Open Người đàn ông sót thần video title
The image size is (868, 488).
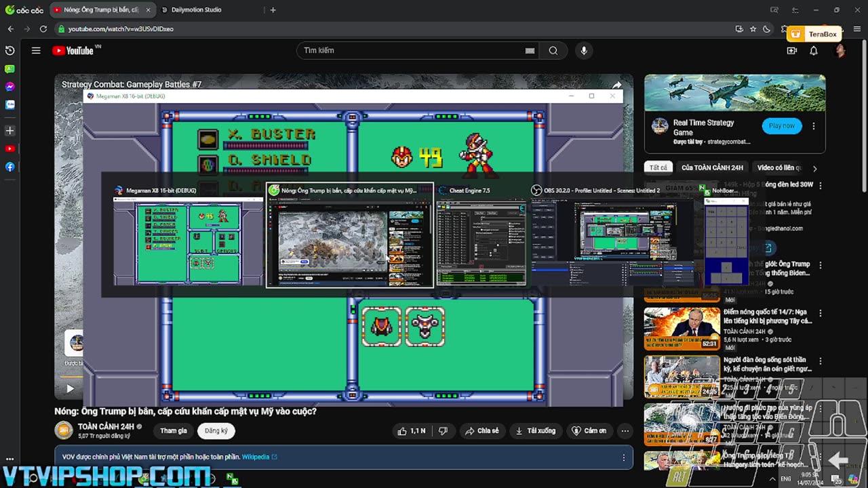pyautogui.click(x=767, y=365)
